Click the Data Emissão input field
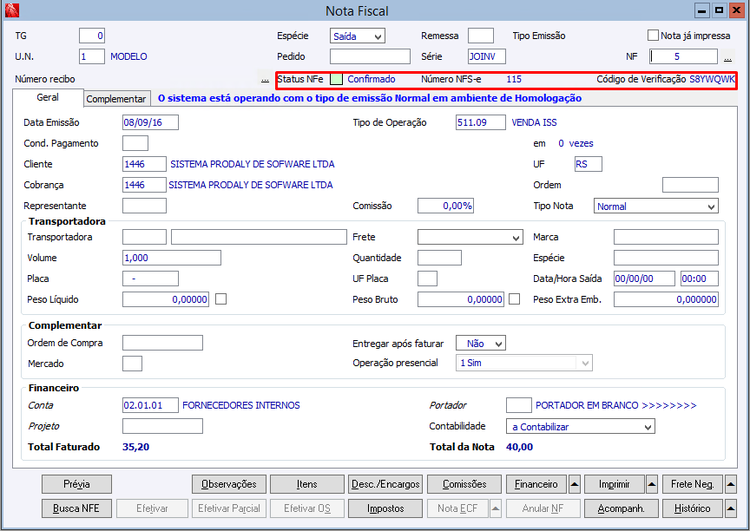The width and height of the screenshot is (750, 531). coord(150,122)
